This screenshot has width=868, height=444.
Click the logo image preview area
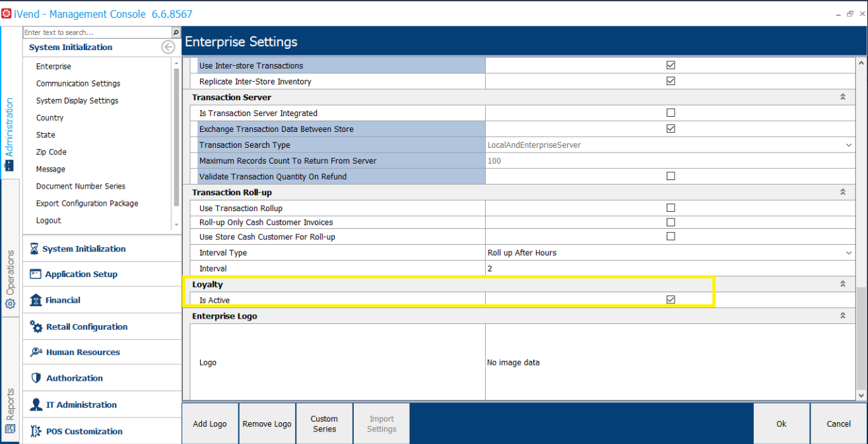pos(670,362)
